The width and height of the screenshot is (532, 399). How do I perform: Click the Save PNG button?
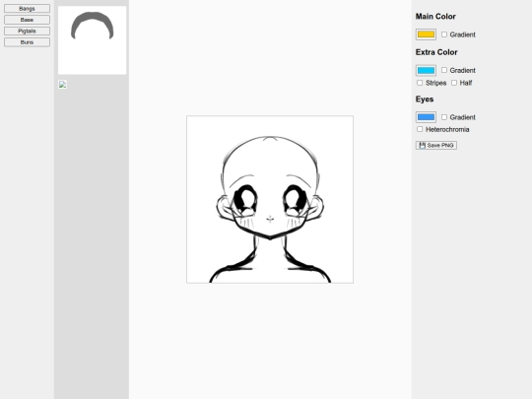pyautogui.click(x=436, y=145)
